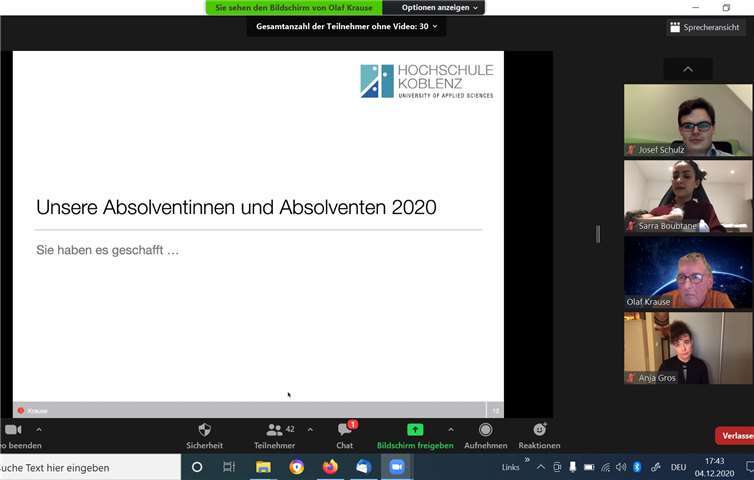
Task: Click the green Bildschirm freigeben icon
Action: click(x=415, y=430)
